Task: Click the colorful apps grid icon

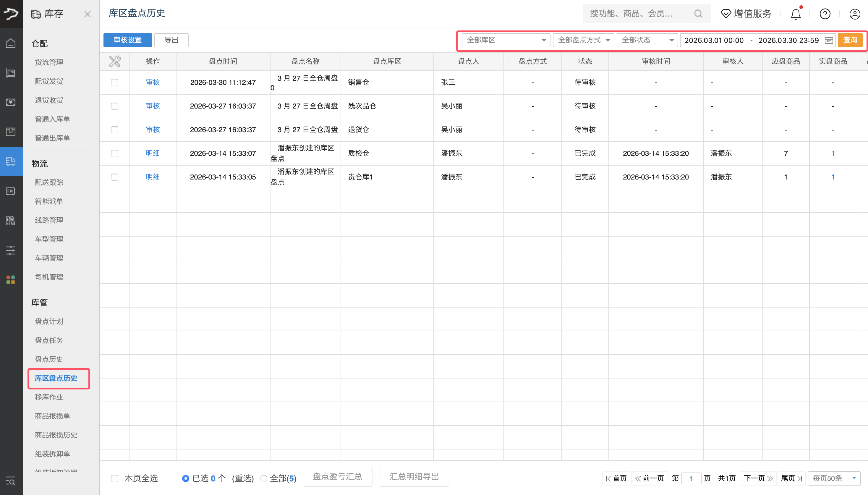Action: (x=11, y=280)
